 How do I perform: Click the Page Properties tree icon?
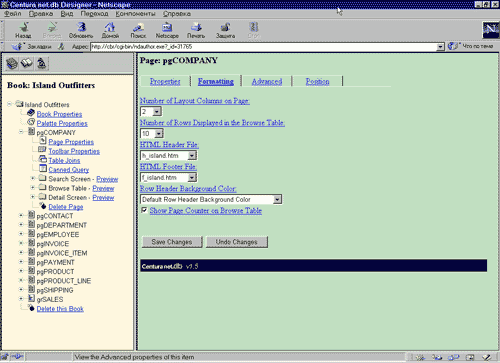point(43,140)
